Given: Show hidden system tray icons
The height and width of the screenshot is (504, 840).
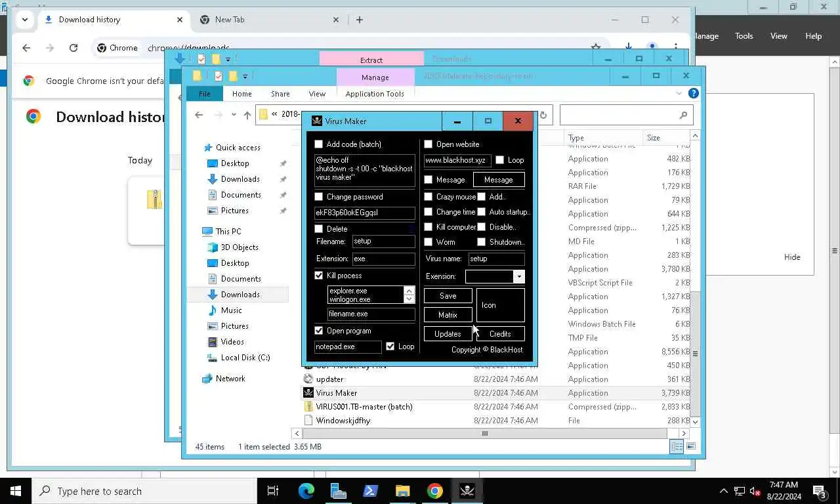Looking at the screenshot, I should pos(724,491).
